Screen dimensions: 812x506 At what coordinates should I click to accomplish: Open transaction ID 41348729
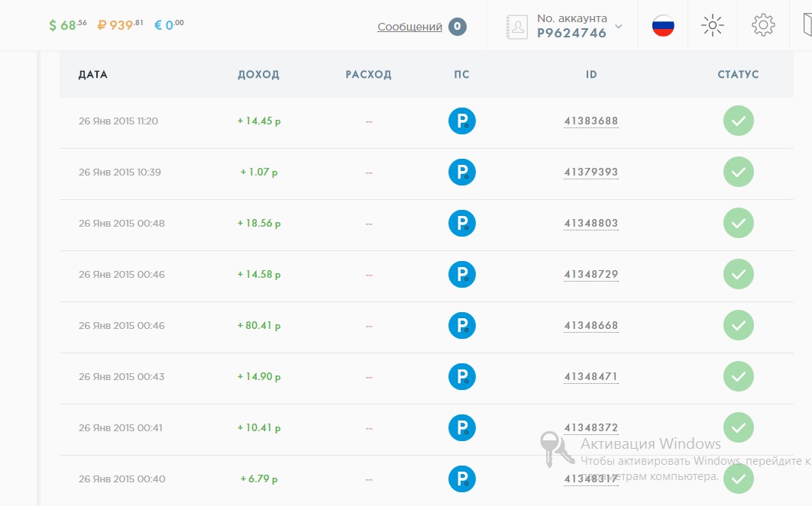coord(591,274)
